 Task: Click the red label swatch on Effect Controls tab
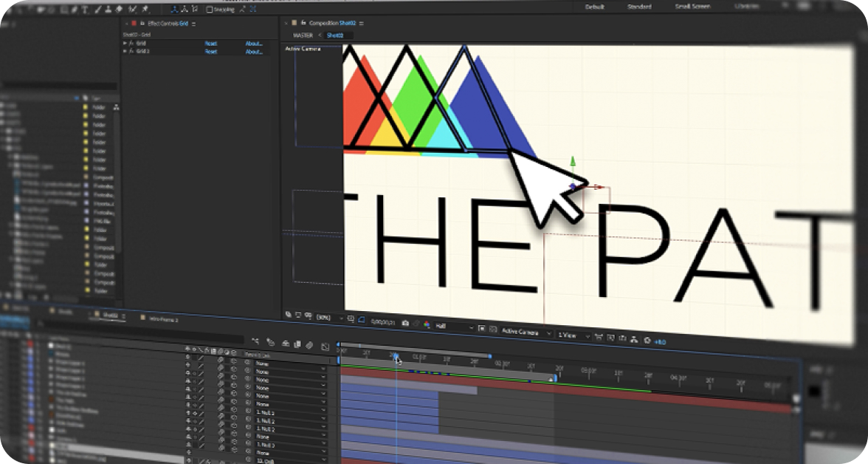[134, 24]
